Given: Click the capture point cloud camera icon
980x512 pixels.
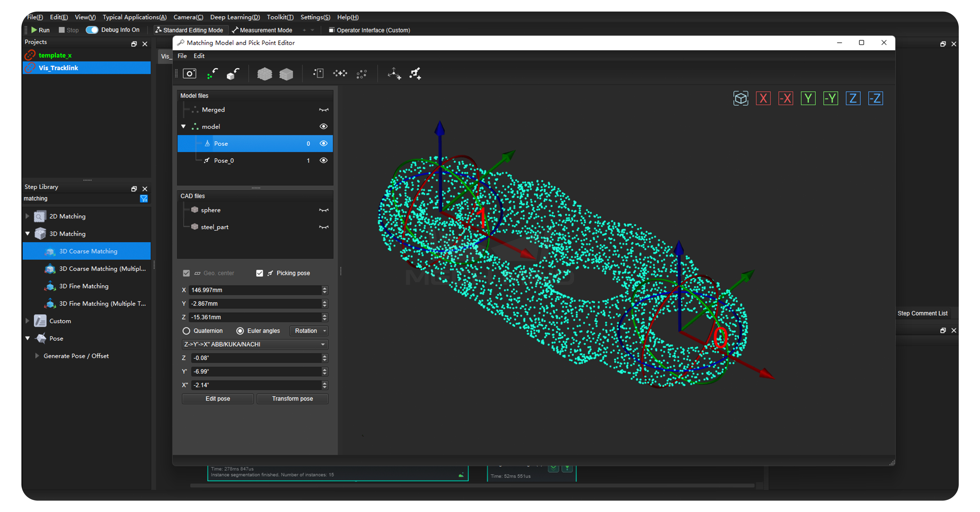Looking at the screenshot, I should tap(189, 74).
